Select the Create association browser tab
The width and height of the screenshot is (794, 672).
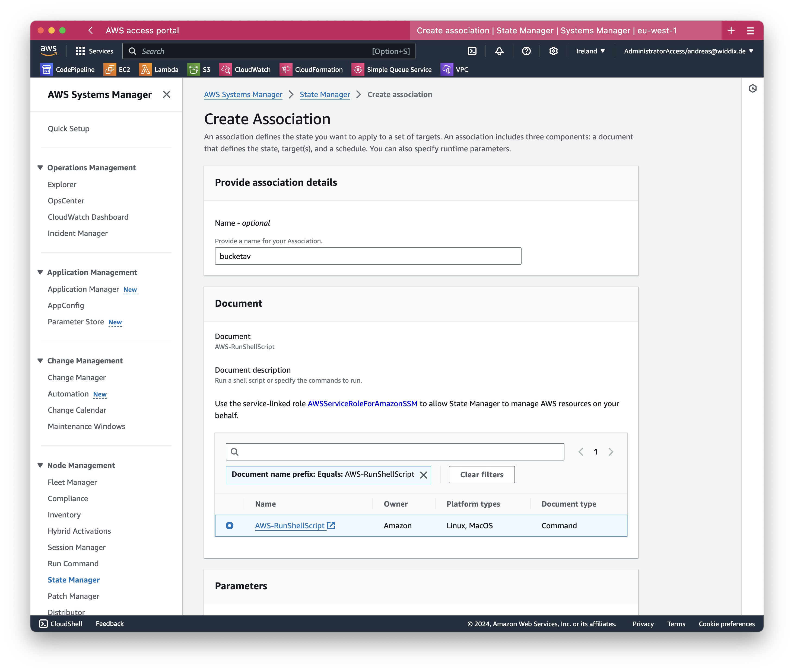click(x=566, y=30)
